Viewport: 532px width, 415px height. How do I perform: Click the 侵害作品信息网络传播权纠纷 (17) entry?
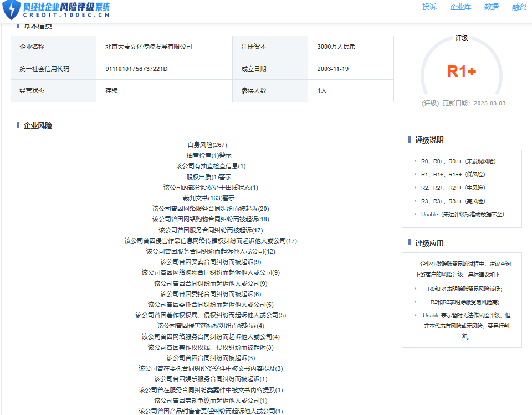(x=211, y=241)
